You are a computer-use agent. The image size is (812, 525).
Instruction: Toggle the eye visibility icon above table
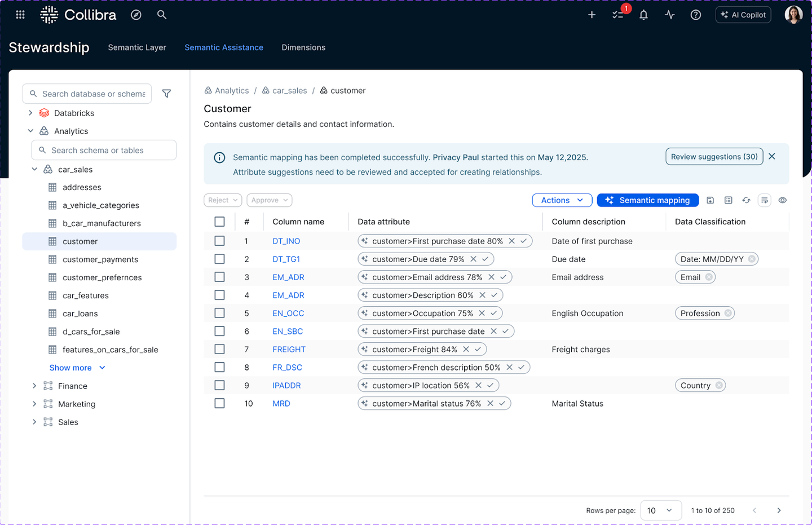tap(782, 200)
